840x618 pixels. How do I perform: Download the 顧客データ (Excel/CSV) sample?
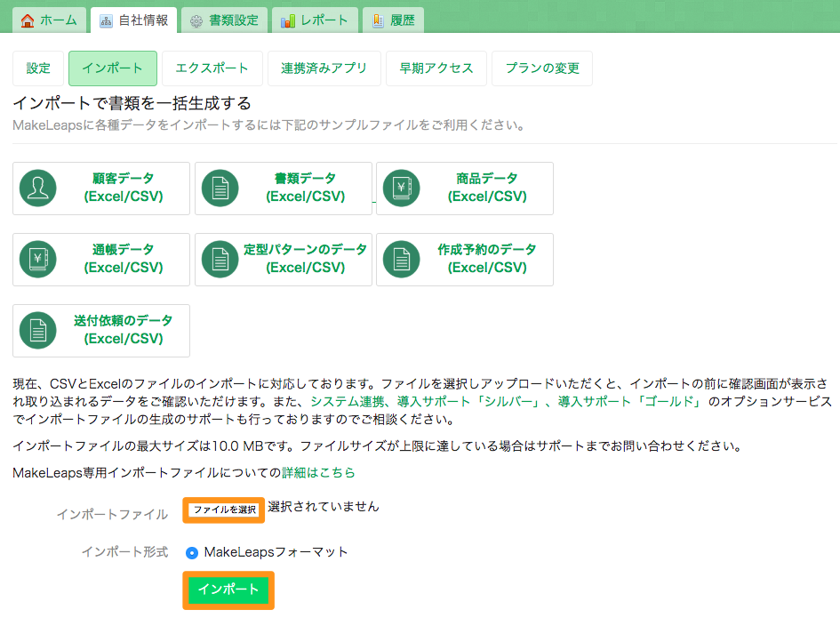coord(101,189)
